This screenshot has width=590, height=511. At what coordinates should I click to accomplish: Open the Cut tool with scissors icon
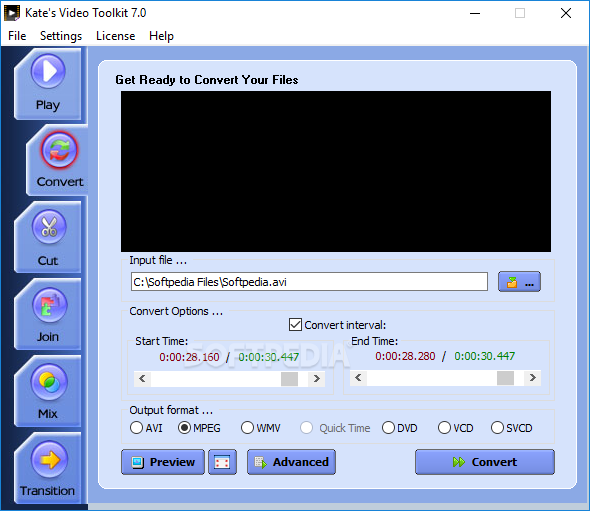tap(48, 237)
